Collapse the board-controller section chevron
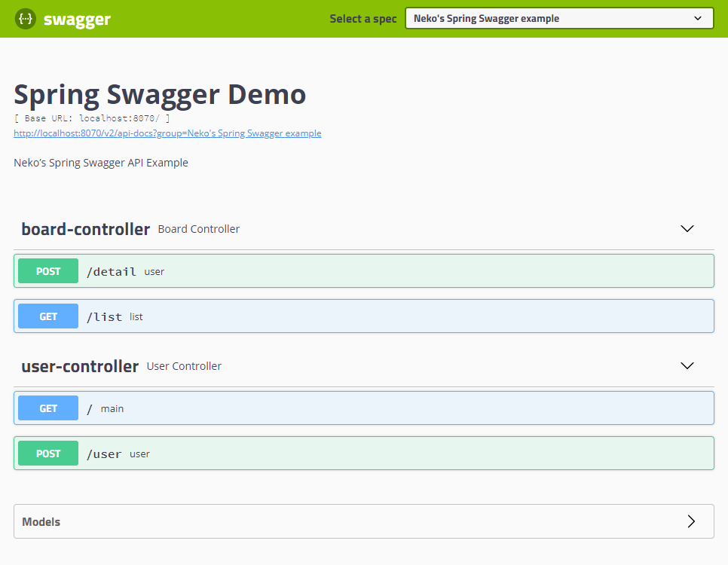This screenshot has width=728, height=565. point(687,228)
